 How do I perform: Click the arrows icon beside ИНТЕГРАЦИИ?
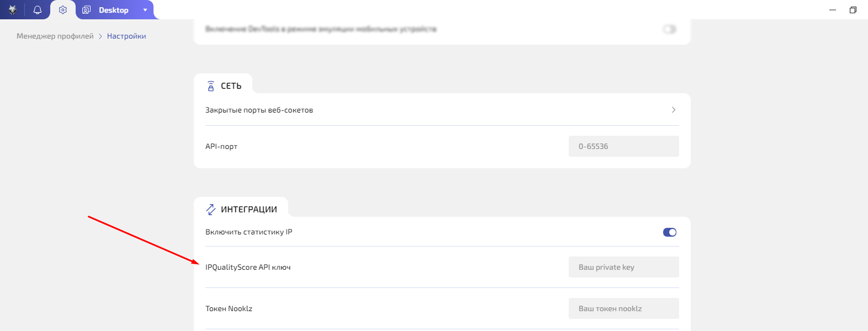(211, 210)
